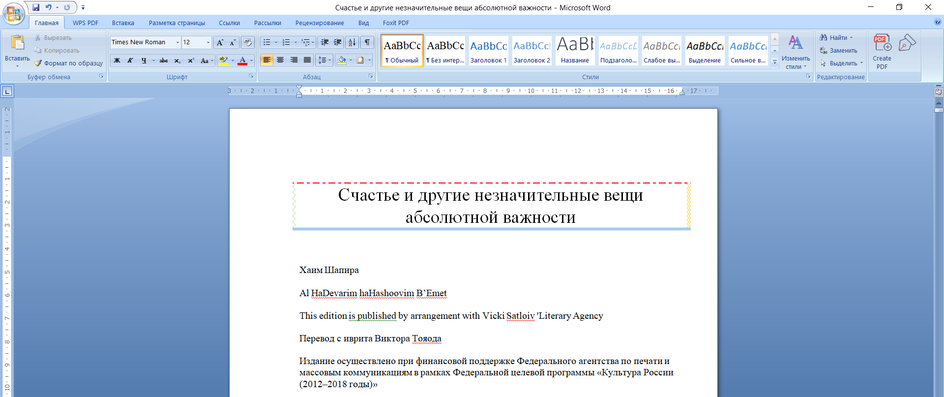This screenshot has width=944, height=397.
Task: Open the Абзац dialog launcher
Action: pos(371,77)
